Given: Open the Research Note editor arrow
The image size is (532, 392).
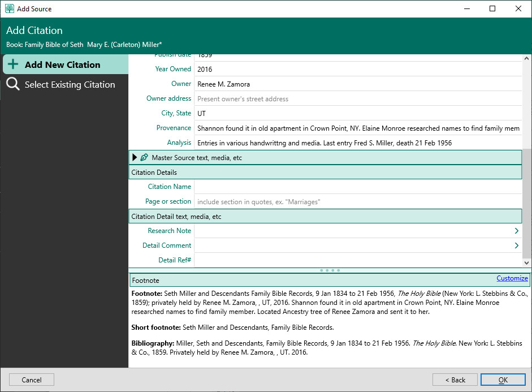Looking at the screenshot, I should pyautogui.click(x=516, y=231).
